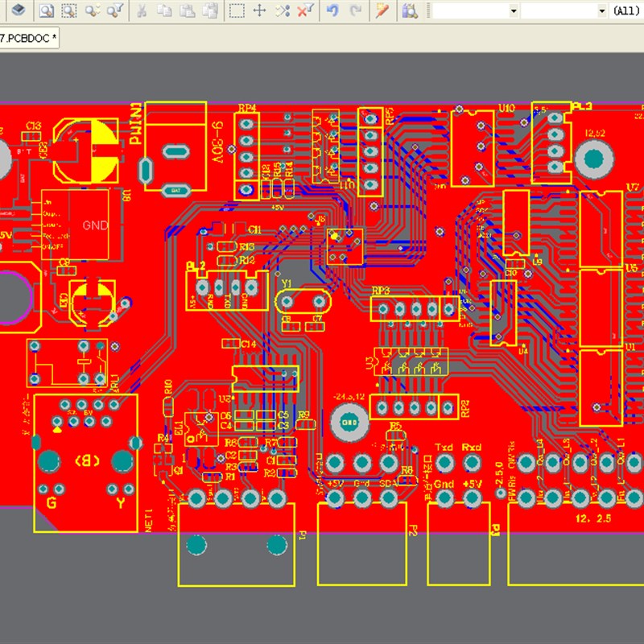Image resolution: width=644 pixels, height=644 pixels.
Task: Clear the current filter with red X icon
Action: click(x=305, y=10)
